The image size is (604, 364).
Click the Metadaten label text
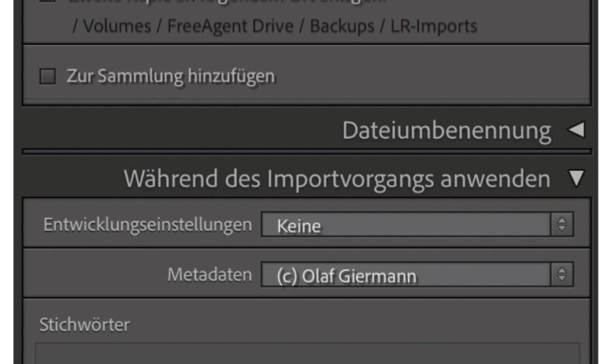click(210, 275)
